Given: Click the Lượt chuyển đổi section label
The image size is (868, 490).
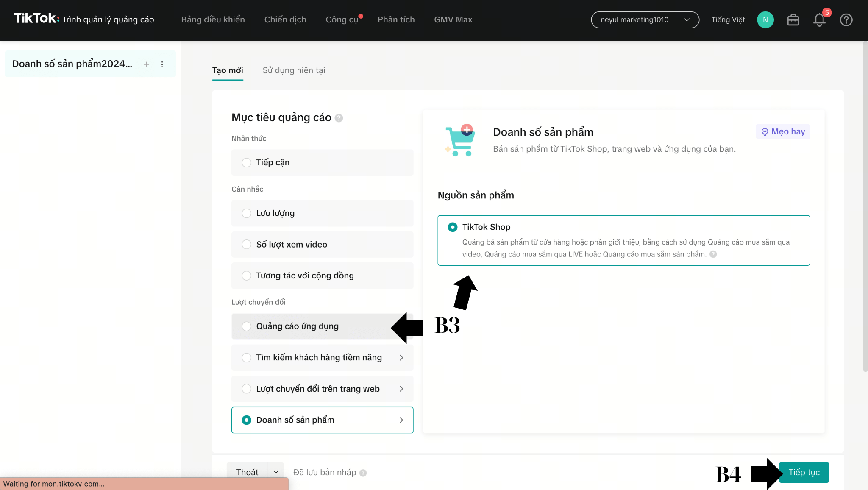Looking at the screenshot, I should pyautogui.click(x=258, y=302).
